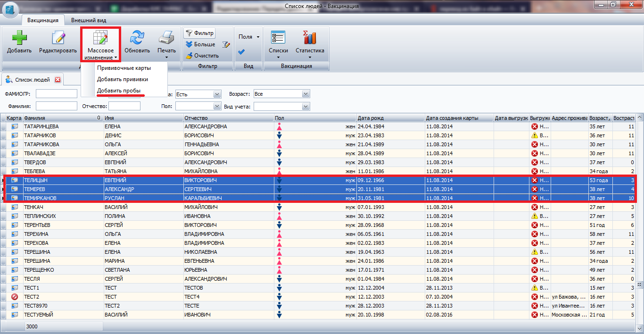644x334 pixels.
Task: Toggle the Фильтр button in ribbon
Action: point(199,33)
